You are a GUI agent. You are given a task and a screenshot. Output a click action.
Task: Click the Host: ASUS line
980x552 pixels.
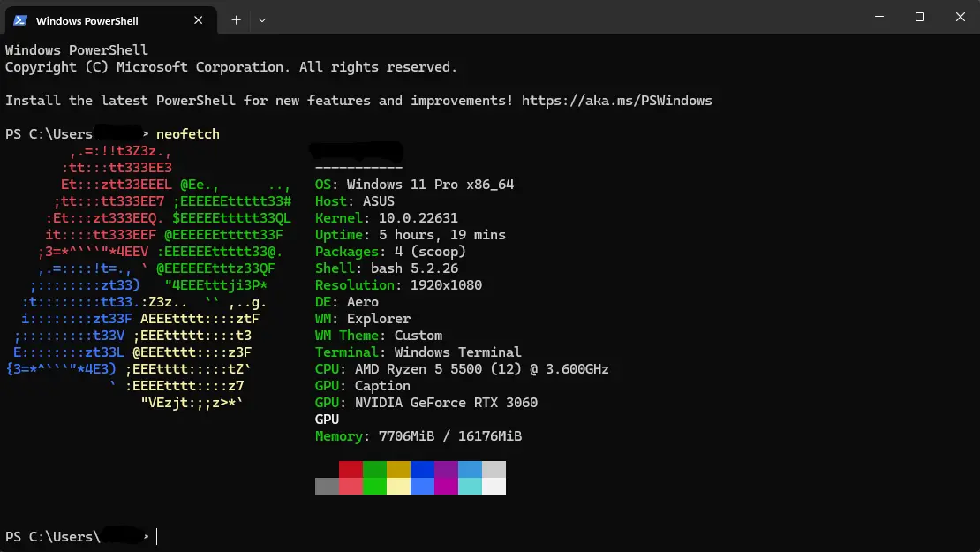click(354, 201)
